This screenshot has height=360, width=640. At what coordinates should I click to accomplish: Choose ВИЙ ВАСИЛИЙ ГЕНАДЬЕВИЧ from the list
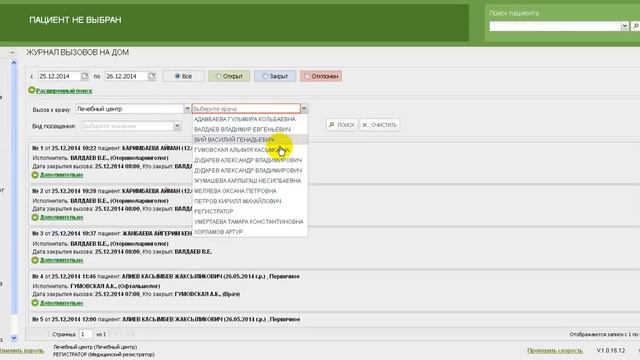pos(250,140)
